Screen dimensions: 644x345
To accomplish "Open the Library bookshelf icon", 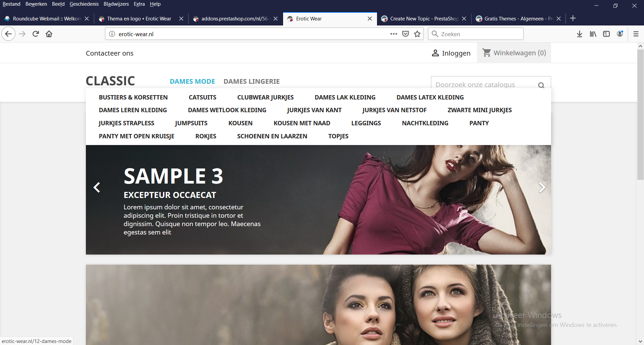I will click(593, 34).
